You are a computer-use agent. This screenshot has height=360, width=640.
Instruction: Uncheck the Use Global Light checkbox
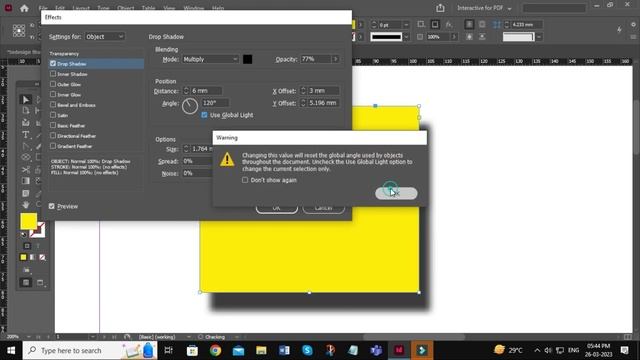coord(204,115)
